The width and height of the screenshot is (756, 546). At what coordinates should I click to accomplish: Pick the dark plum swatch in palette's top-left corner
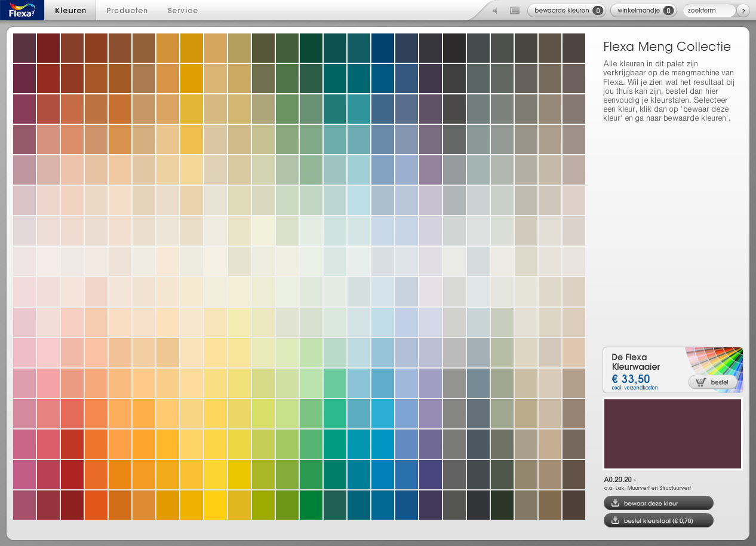click(x=24, y=48)
